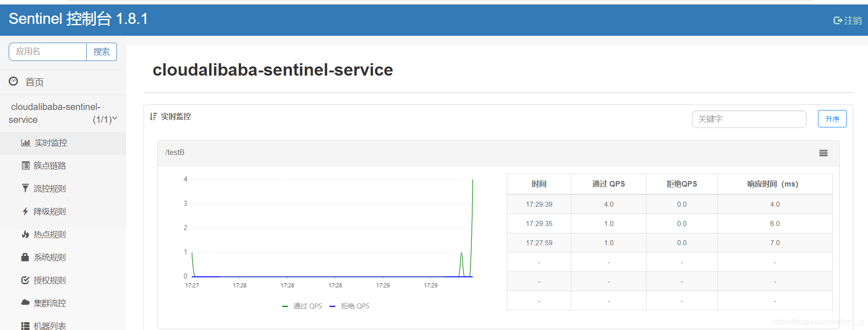The image size is (868, 330).
Task: Click the 首页 dashboard icon
Action: tap(14, 81)
